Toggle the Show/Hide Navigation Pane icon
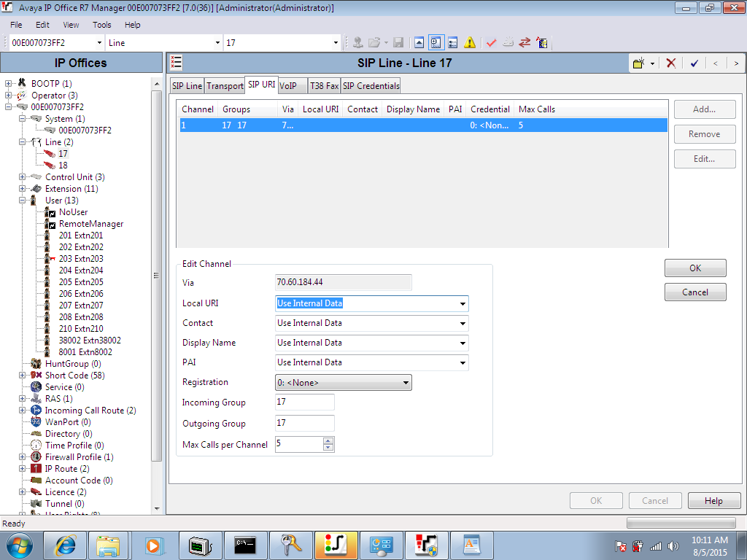This screenshot has width=747, height=560. 436,43
